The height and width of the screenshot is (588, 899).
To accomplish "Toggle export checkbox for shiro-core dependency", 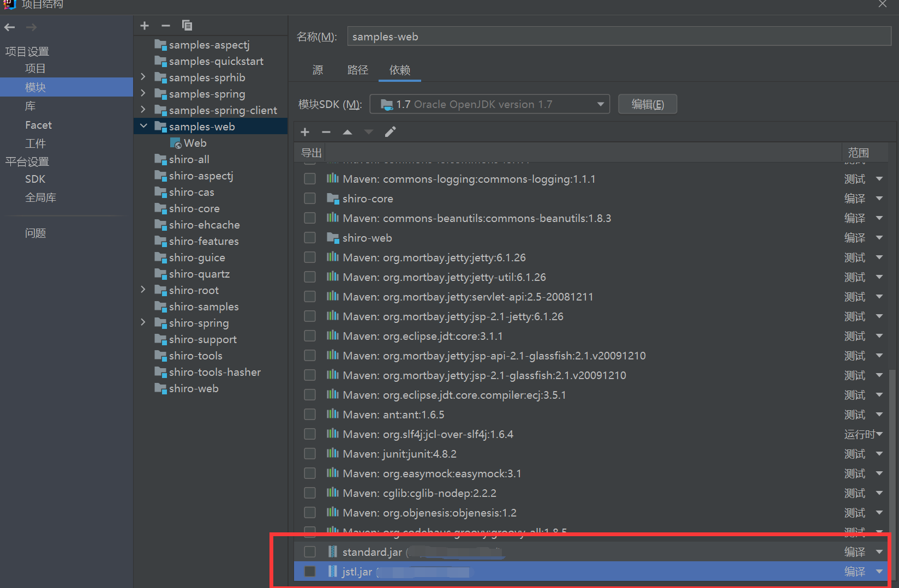I will (x=310, y=199).
